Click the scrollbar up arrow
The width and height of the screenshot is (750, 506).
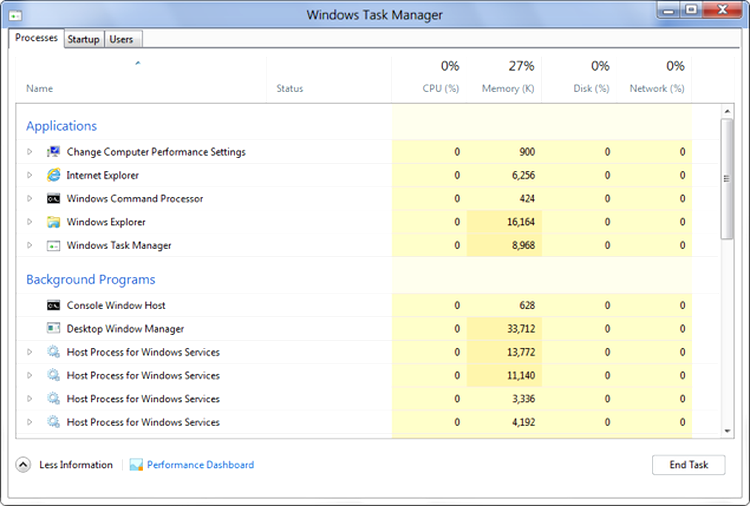coord(727,111)
